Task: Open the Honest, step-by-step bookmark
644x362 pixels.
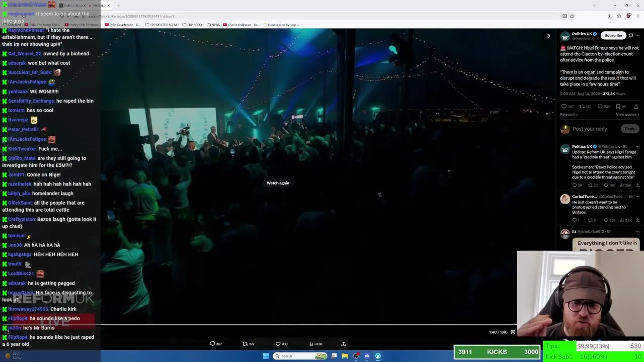Action: [x=281, y=25]
